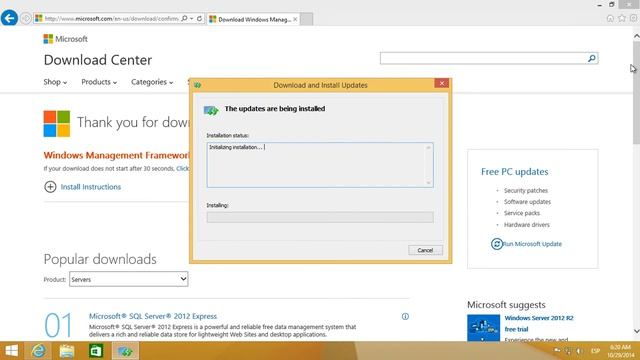
Task: Click the flag action center tray icon
Action: click(557, 351)
